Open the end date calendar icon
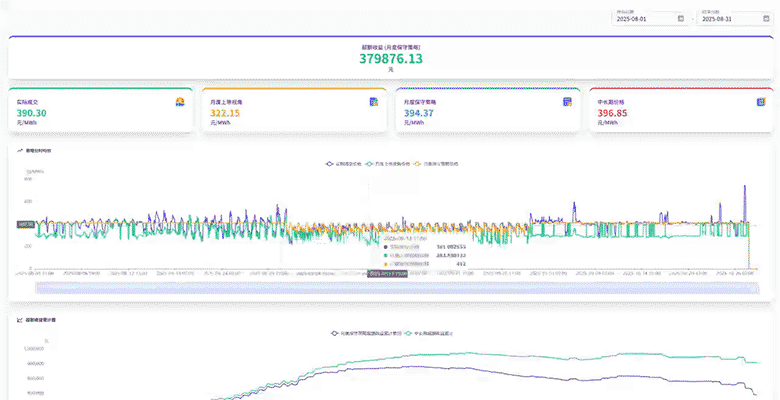Screen dimensions: 780x400 pos(765,18)
